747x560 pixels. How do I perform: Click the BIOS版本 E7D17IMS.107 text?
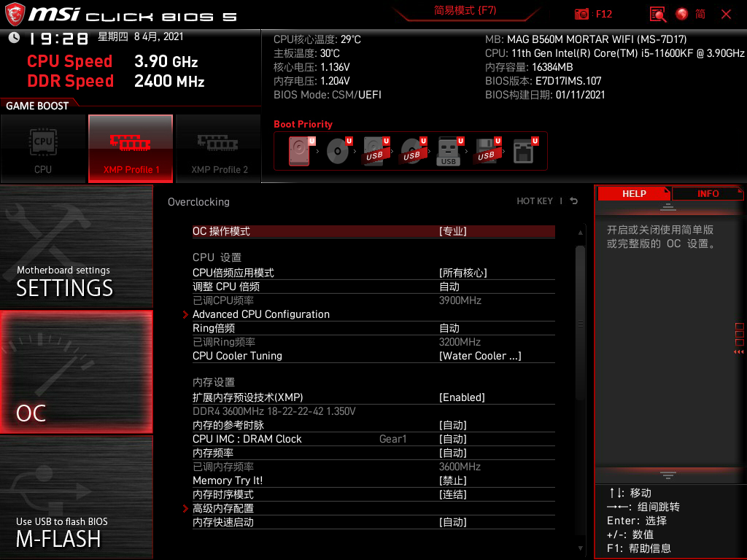pyautogui.click(x=543, y=81)
